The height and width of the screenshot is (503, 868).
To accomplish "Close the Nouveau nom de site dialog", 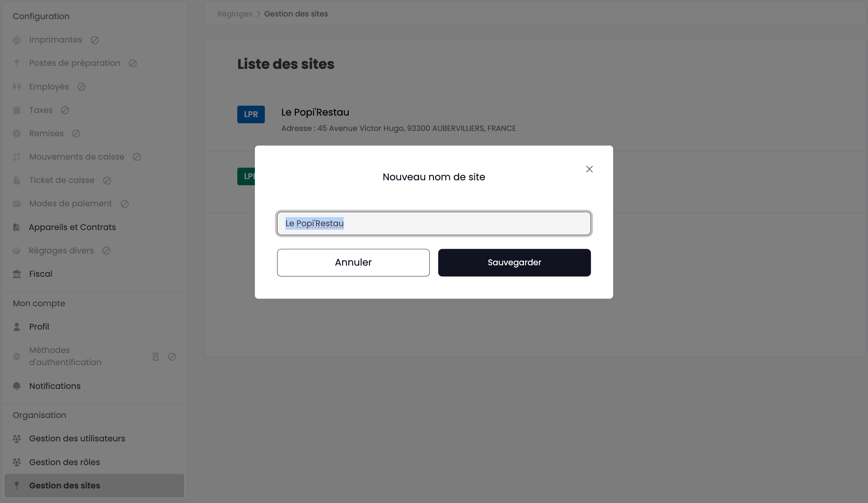I will tap(589, 169).
